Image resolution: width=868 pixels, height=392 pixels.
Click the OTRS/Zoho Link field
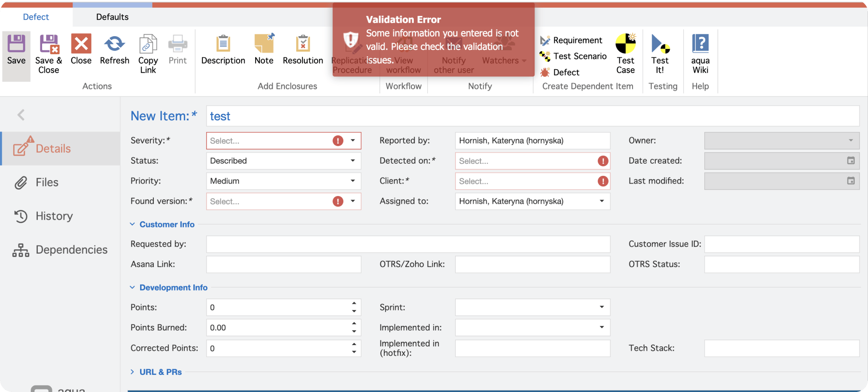tap(533, 264)
